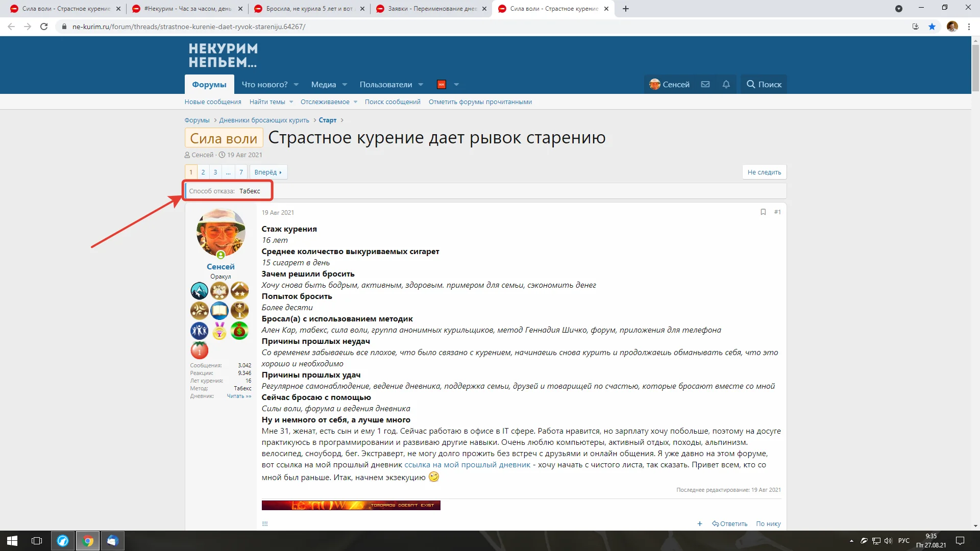Bookmark post #1 with the bookmark icon

click(763, 212)
